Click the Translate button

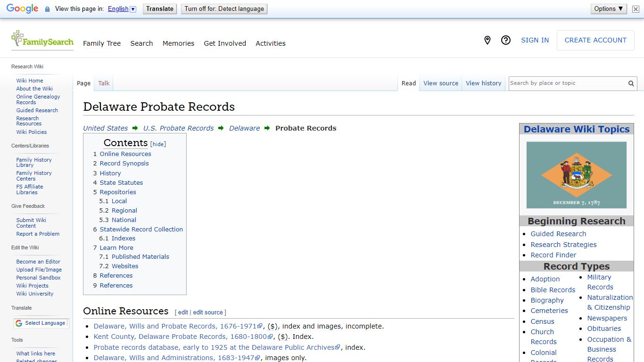[160, 9]
